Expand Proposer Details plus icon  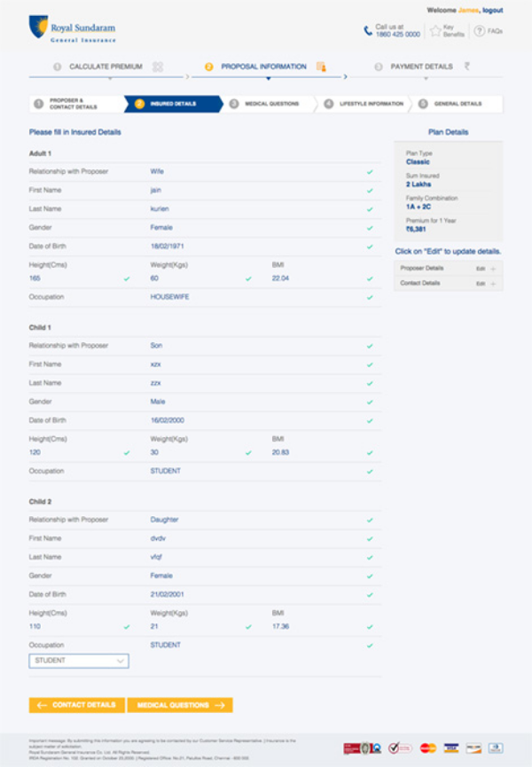(493, 268)
